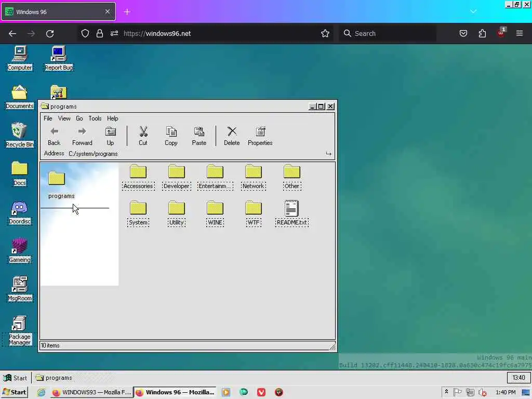Click the address bar go arrow
The image size is (532, 399).
point(328,154)
